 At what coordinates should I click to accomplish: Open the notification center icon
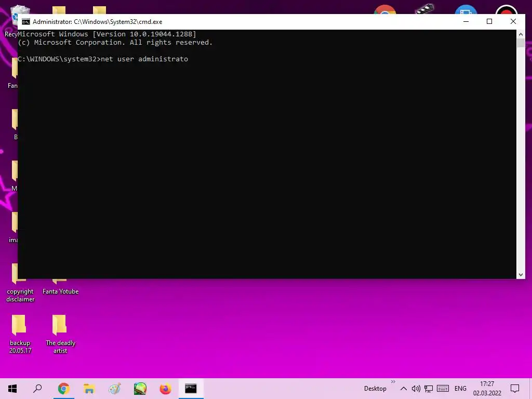tap(515, 389)
